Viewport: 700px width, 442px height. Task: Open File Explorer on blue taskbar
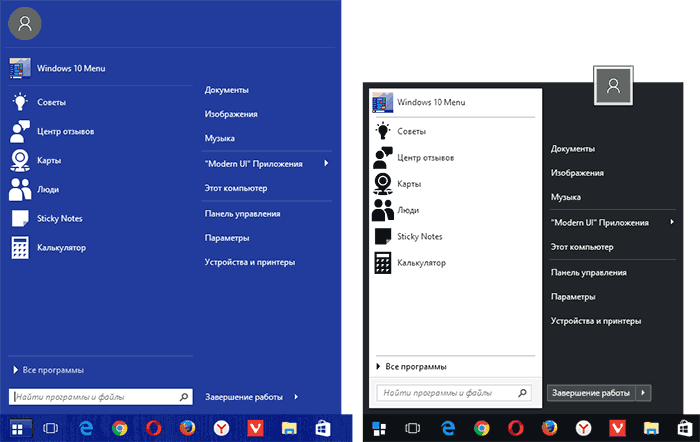(289, 429)
